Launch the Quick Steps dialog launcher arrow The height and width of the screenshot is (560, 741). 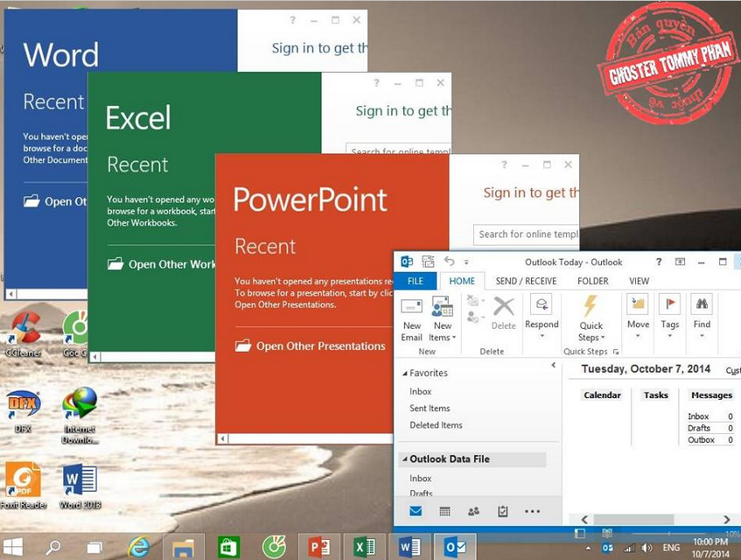[616, 352]
